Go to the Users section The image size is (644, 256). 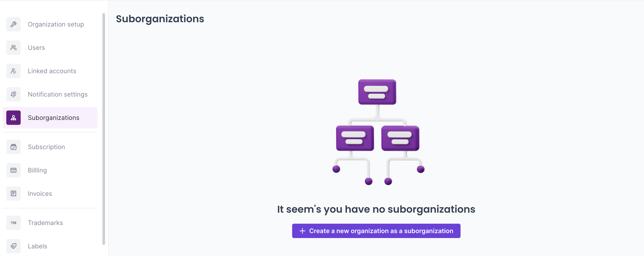click(37, 48)
